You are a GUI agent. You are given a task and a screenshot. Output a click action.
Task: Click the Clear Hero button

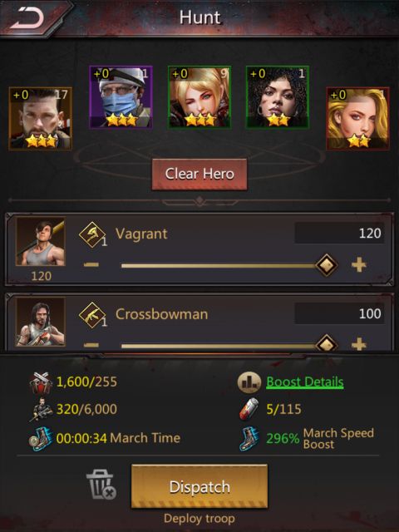point(199,174)
